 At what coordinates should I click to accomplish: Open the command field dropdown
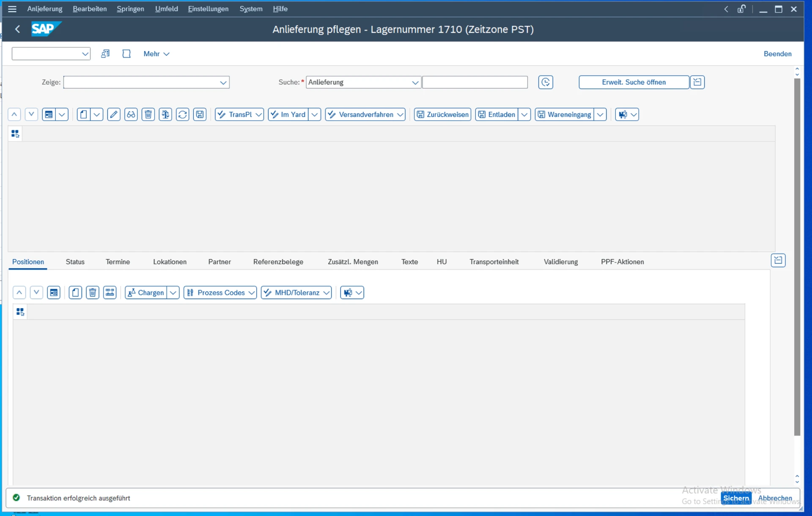tap(85, 54)
